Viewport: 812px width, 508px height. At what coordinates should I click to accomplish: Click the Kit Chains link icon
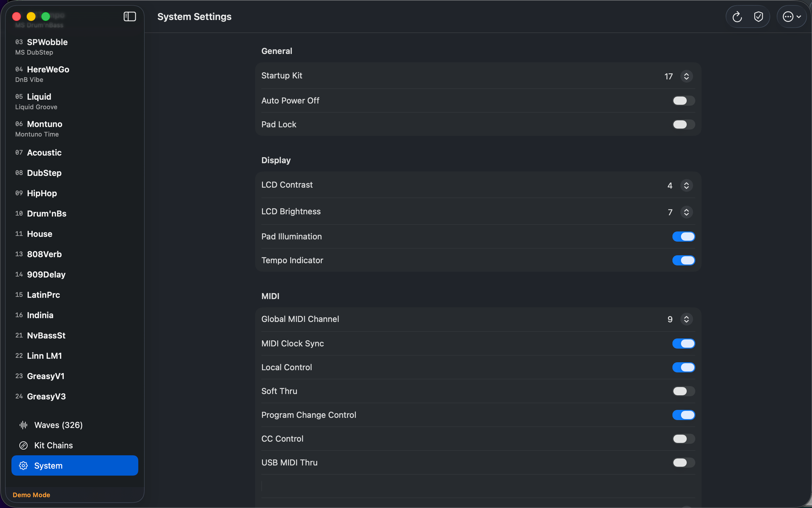point(23,445)
